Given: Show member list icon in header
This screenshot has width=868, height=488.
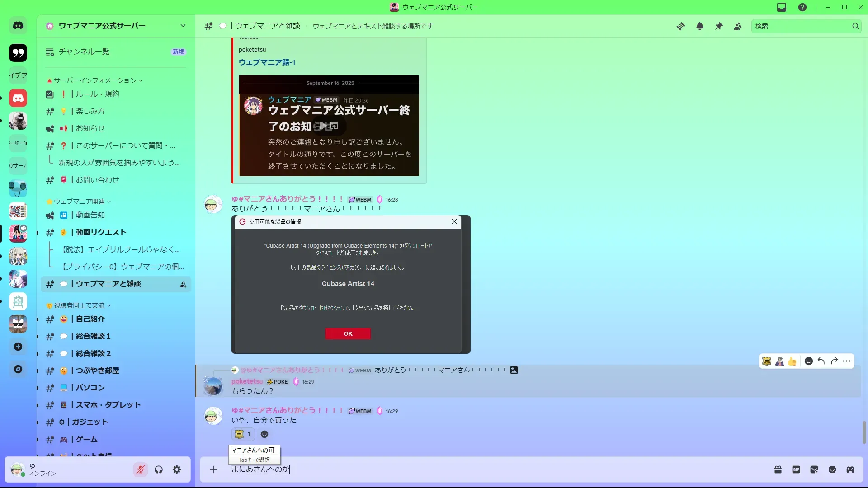Looking at the screenshot, I should tap(738, 26).
